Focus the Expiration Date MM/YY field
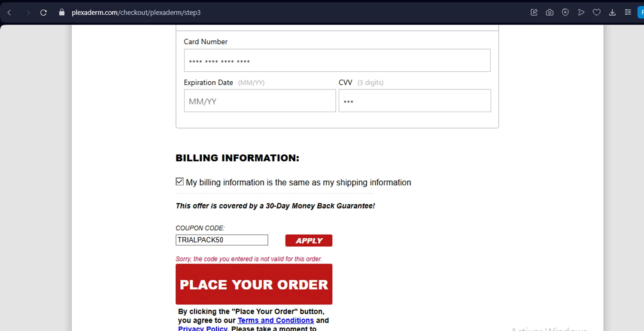This screenshot has height=331, width=644. [260, 101]
